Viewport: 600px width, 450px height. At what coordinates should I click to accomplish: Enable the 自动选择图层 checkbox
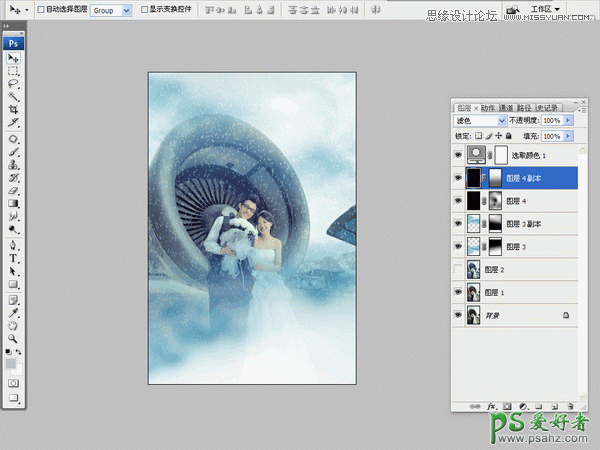coord(40,9)
